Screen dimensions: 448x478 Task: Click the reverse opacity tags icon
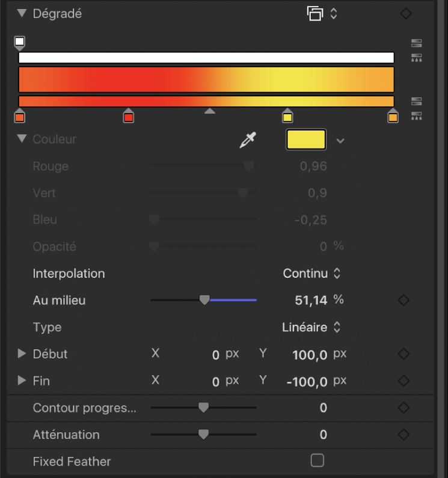pyautogui.click(x=416, y=43)
